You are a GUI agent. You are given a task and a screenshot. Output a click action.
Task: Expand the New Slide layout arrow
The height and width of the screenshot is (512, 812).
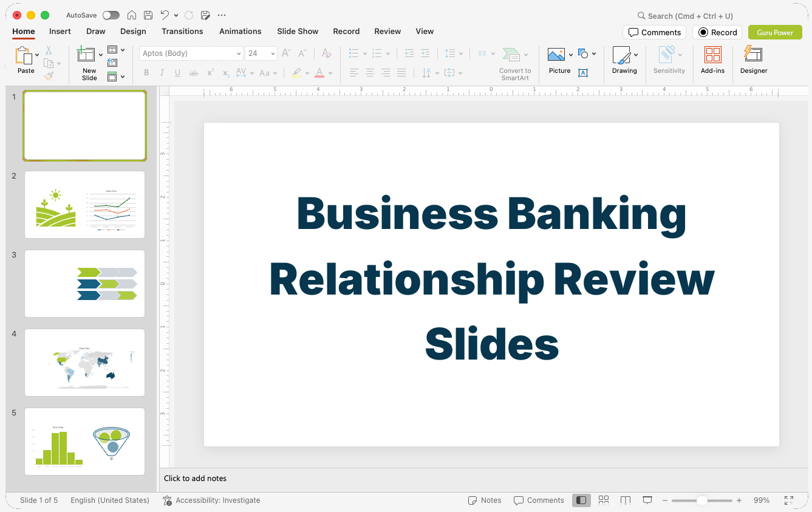(101, 55)
